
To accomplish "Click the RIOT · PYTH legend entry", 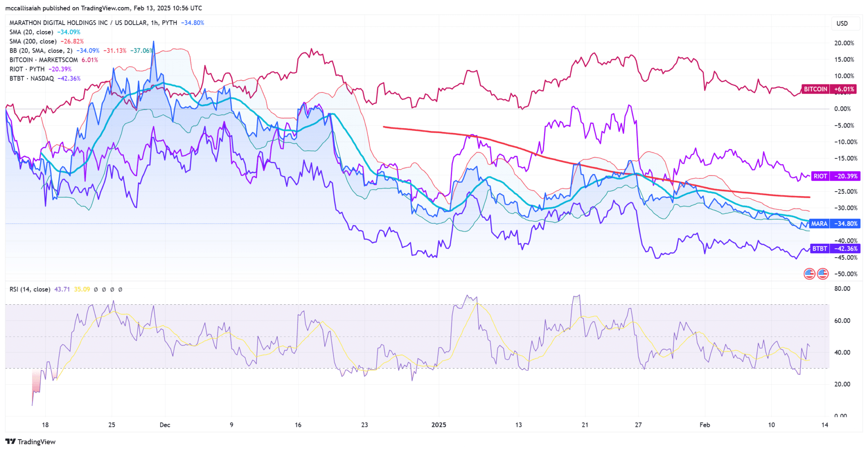I will point(27,69).
